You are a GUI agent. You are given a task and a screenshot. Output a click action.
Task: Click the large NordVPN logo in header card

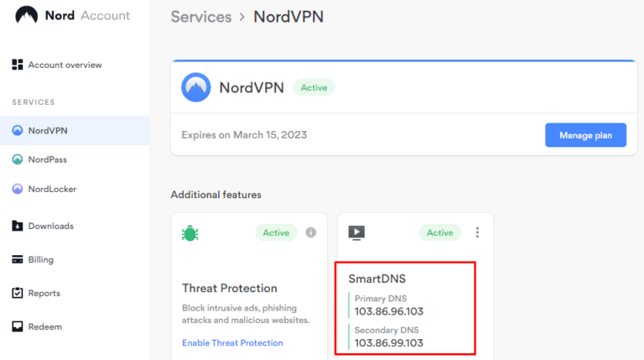click(x=196, y=87)
